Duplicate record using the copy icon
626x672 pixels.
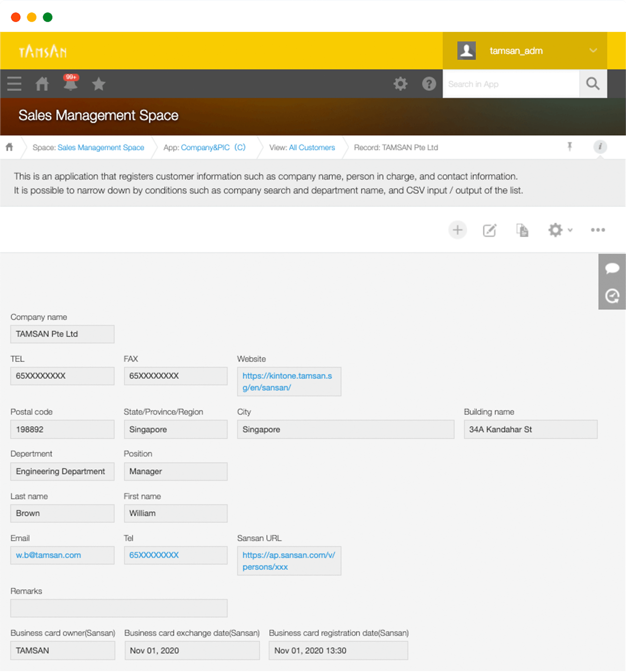pos(522,230)
